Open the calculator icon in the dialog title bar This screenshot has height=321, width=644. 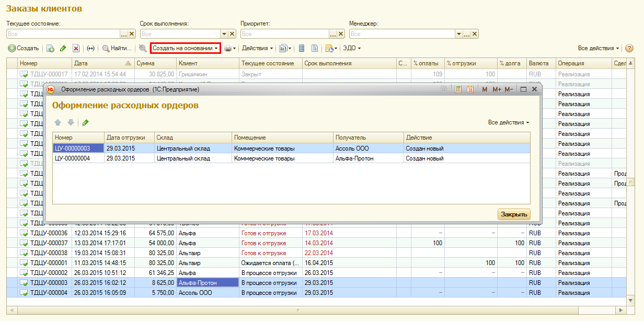pyautogui.click(x=458, y=89)
